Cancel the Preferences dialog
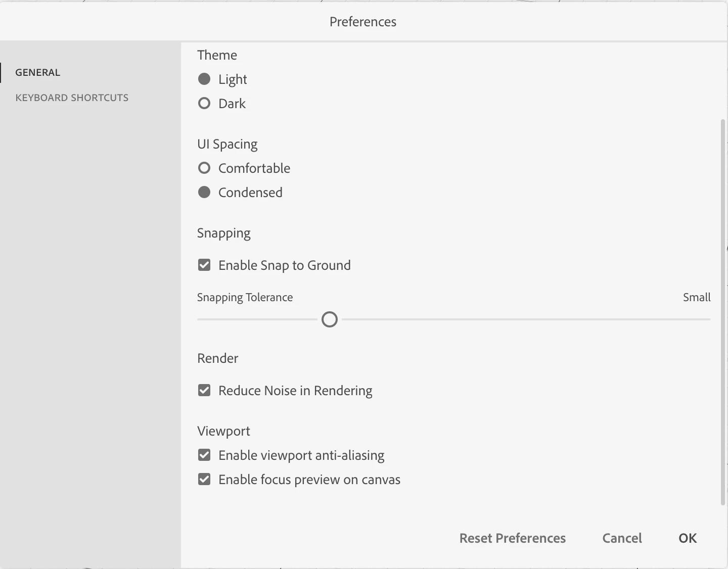 tap(622, 538)
